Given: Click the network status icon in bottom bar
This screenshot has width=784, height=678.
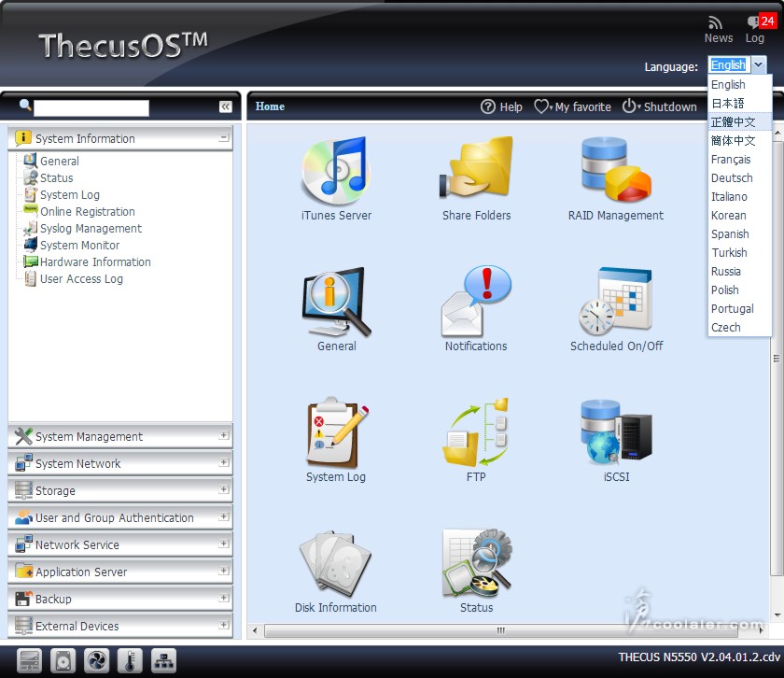Looking at the screenshot, I should (x=163, y=660).
